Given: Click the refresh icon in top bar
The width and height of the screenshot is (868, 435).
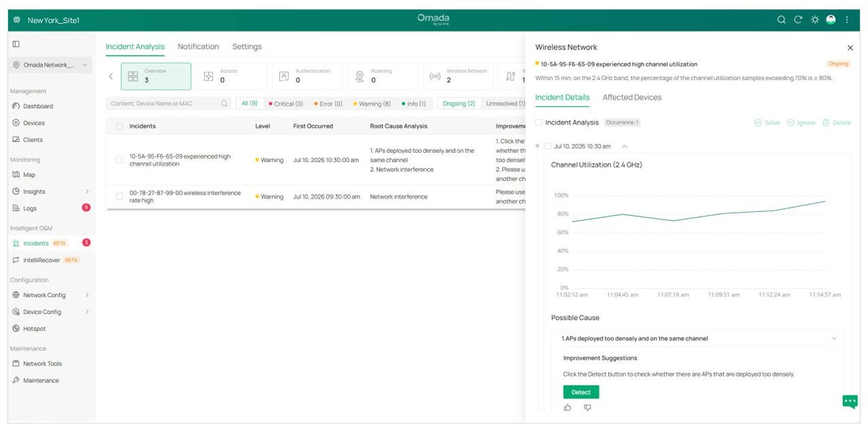Looking at the screenshot, I should (x=798, y=20).
